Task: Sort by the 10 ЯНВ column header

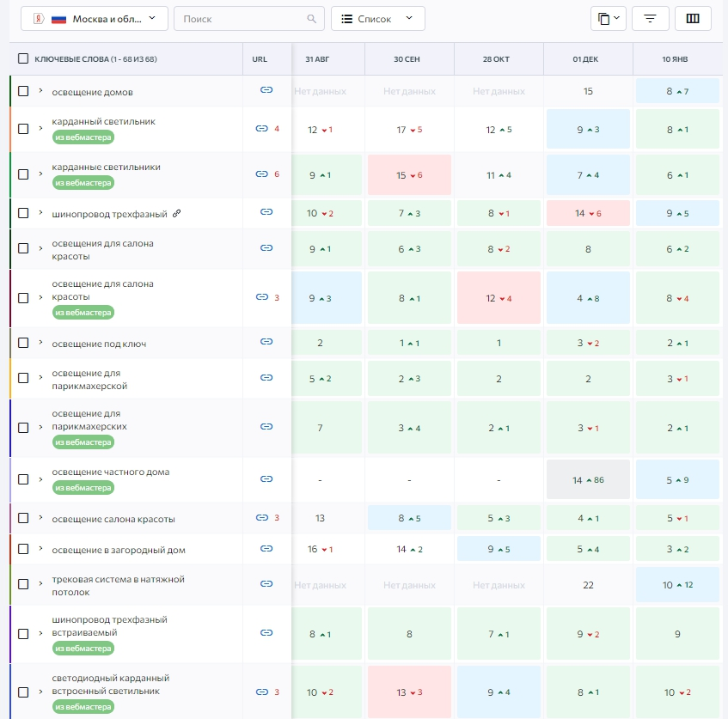Action: [675, 59]
